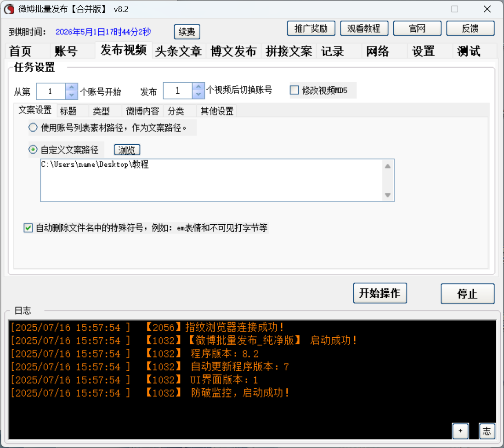Switch to 拼接文案 tab
504x448 pixels.
pyautogui.click(x=289, y=51)
